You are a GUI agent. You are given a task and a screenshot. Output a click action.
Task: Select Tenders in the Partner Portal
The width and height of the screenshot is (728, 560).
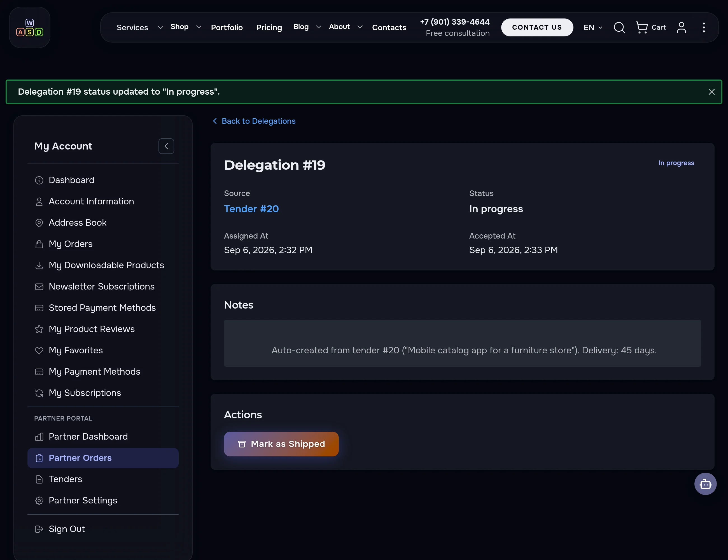(x=103, y=479)
